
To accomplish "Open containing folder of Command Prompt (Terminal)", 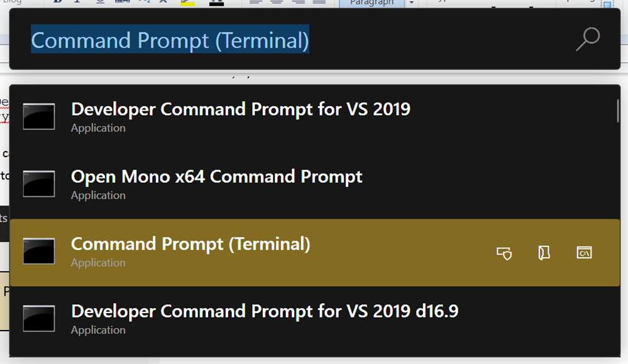I will [x=544, y=253].
